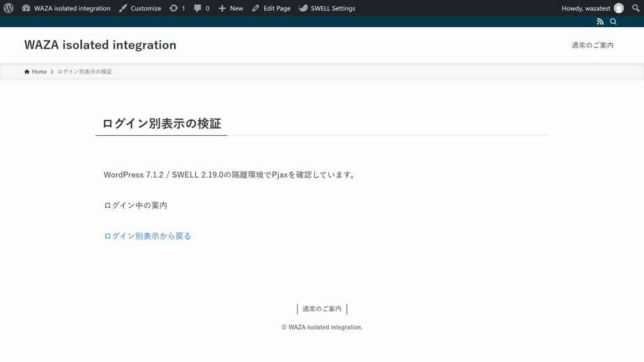This screenshot has height=362, width=644.
Task: Click the wazatest avatar image
Action: pos(618,8)
